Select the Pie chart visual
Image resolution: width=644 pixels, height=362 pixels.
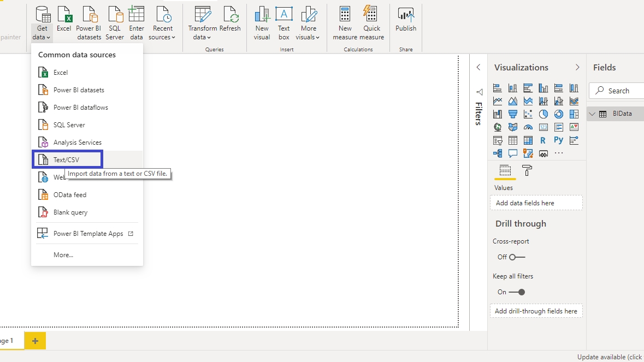coord(543,114)
